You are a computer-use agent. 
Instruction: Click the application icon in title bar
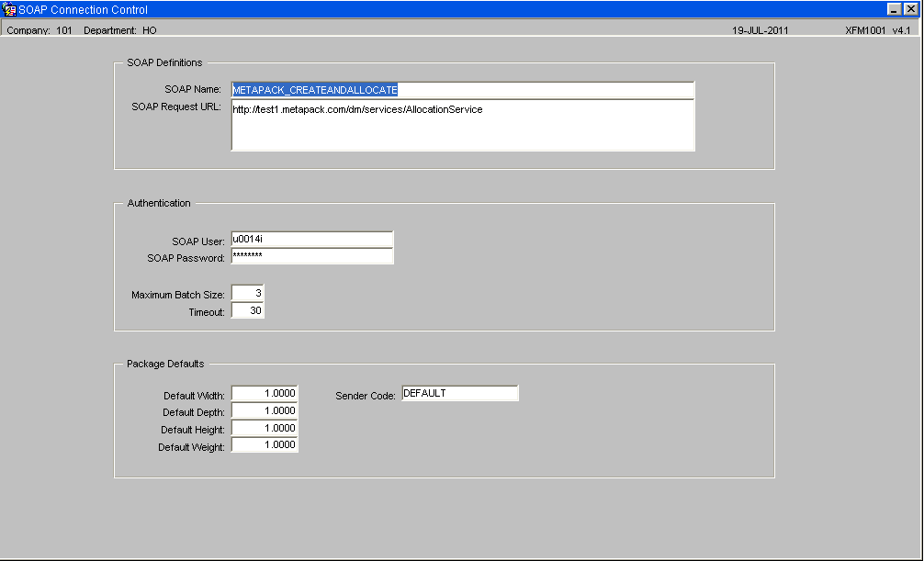(9, 9)
